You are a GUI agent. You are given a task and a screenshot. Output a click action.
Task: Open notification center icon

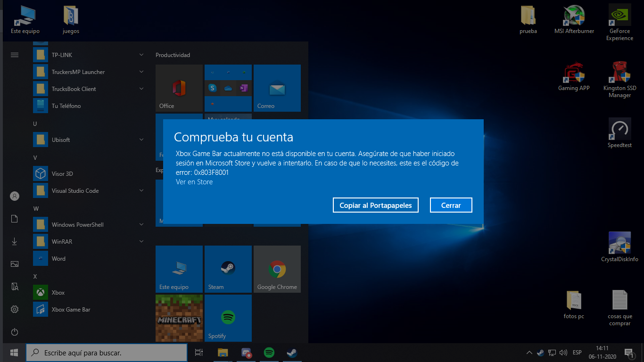628,353
